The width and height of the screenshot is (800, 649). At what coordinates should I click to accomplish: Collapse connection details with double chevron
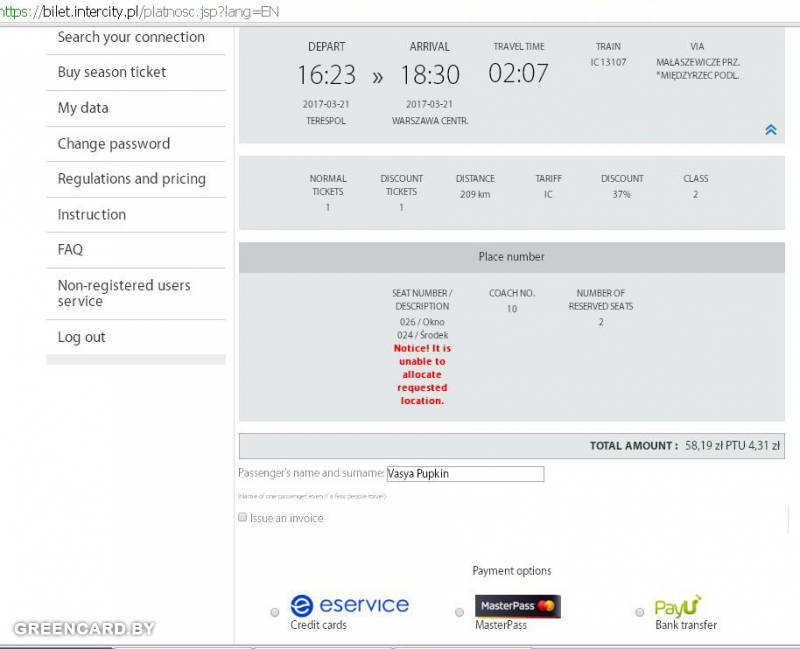click(770, 130)
